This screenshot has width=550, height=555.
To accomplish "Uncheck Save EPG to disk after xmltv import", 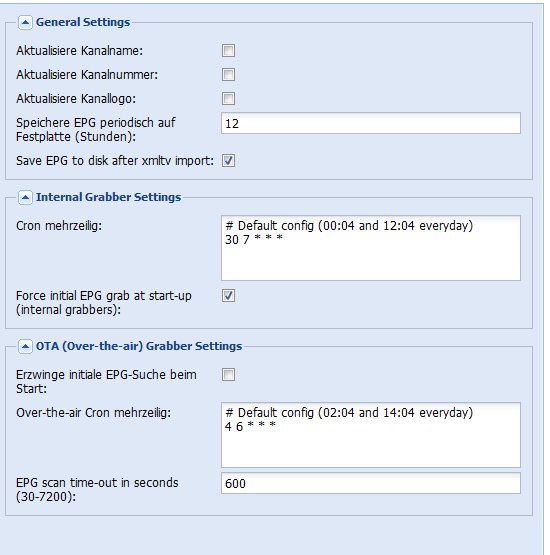I will pos(228,161).
